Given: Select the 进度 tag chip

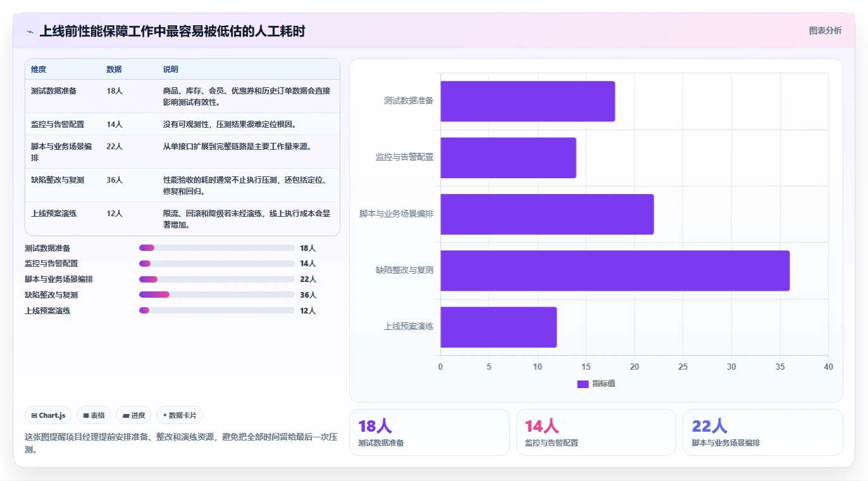Looking at the screenshot, I should coord(133,415).
